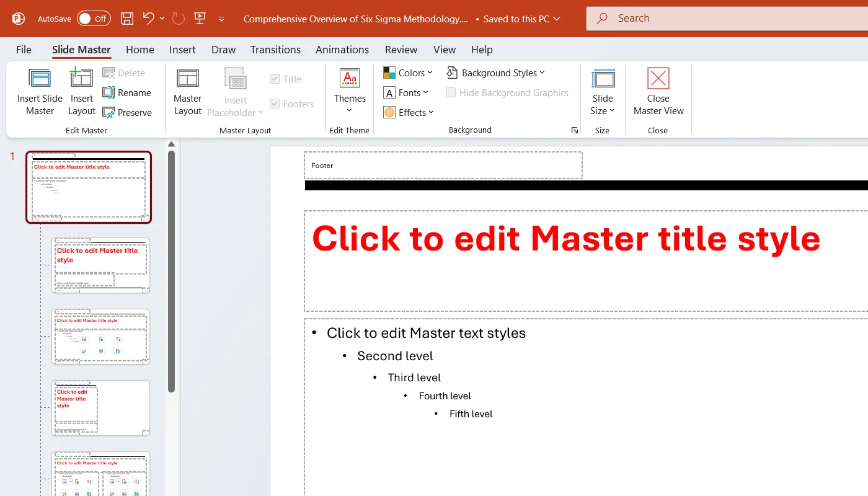The image size is (868, 496).
Task: Open the Colors palette picker
Action: tap(407, 73)
